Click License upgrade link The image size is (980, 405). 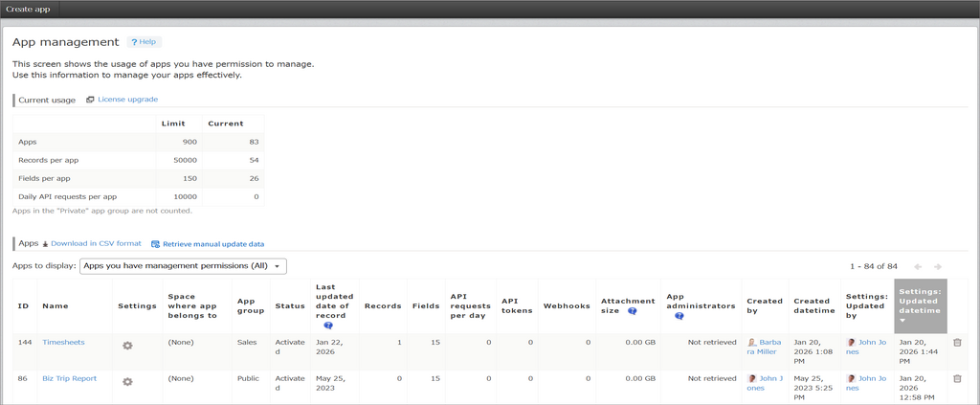point(127,100)
